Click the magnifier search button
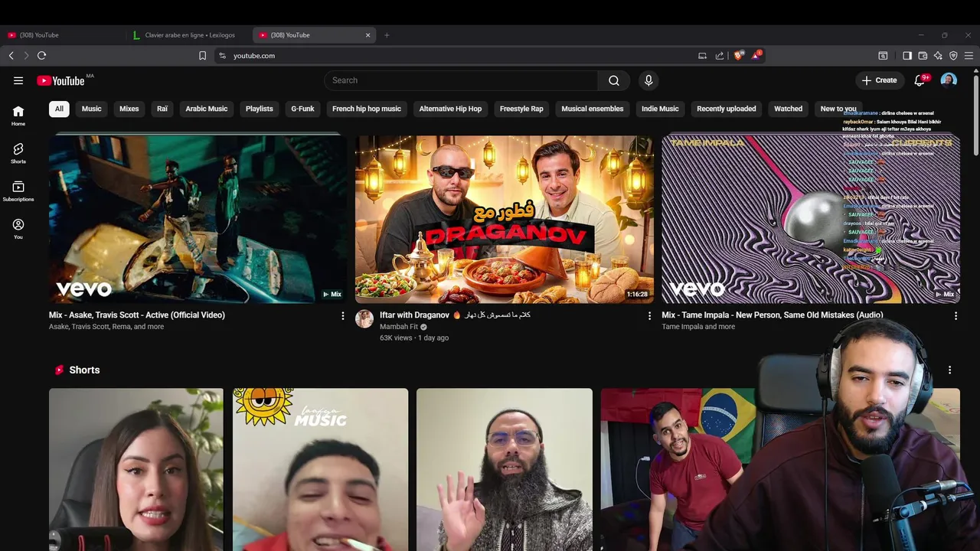Image resolution: width=980 pixels, height=551 pixels. coord(614,80)
